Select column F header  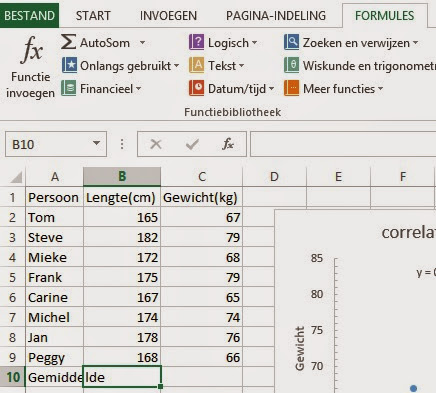click(x=403, y=177)
